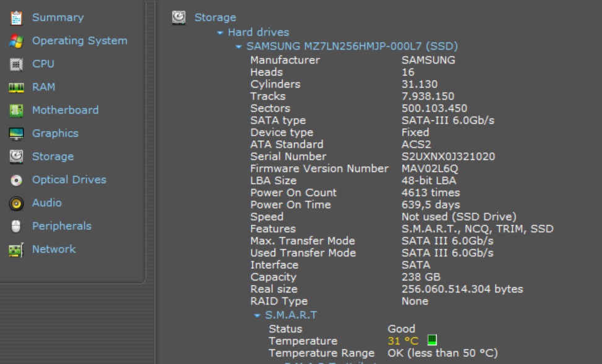
Task: Click the Storage header drive icon
Action: coord(179,17)
